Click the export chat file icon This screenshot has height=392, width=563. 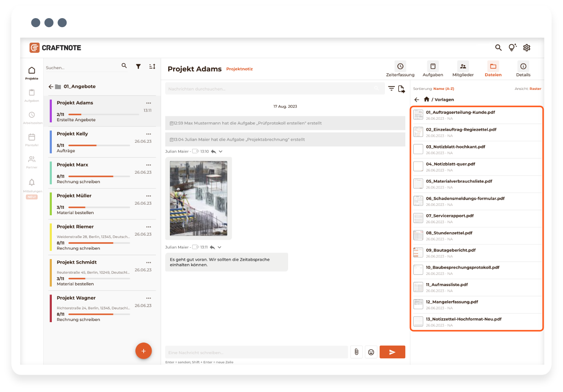coord(401,89)
